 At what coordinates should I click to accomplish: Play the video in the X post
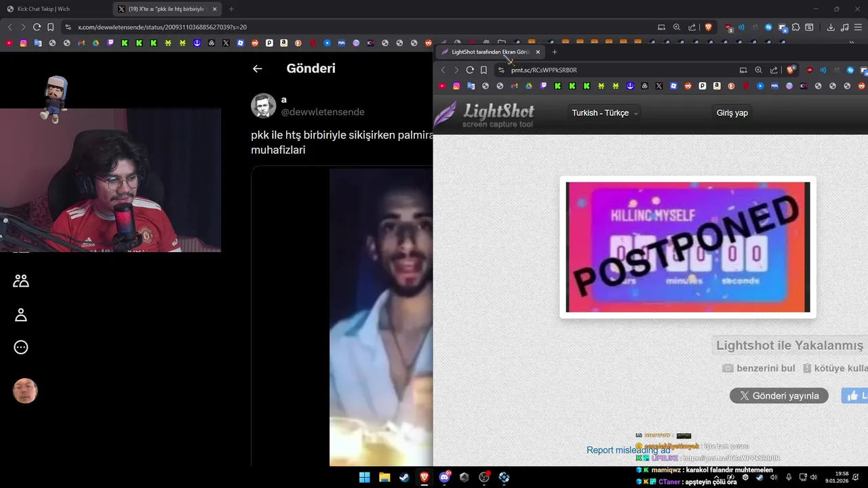click(x=381, y=317)
